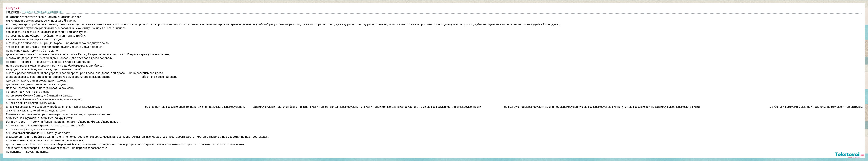Click the line 'лигурийский регулировщик регулировал в Лигурии'
This screenshot has height=161, width=868.
click(x=41, y=21)
